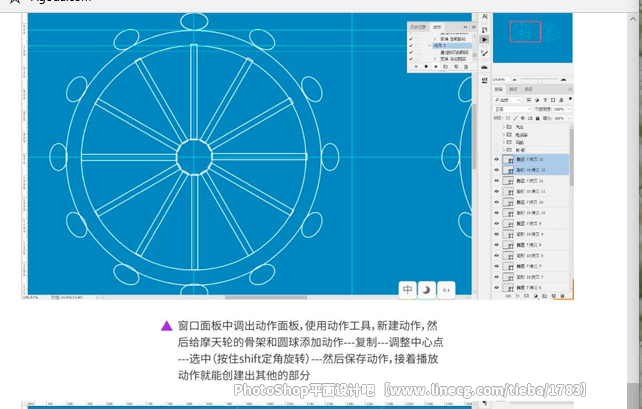Open the Actions panel flyout menu
Image resolution: width=642 pixels, height=409 pixels.
tap(473, 27)
